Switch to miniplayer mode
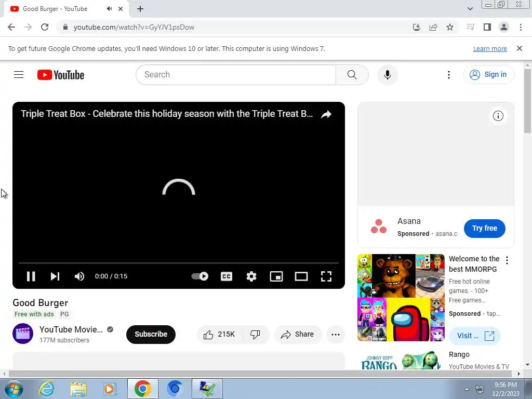Viewport: 532px width, 399px height. [x=276, y=276]
